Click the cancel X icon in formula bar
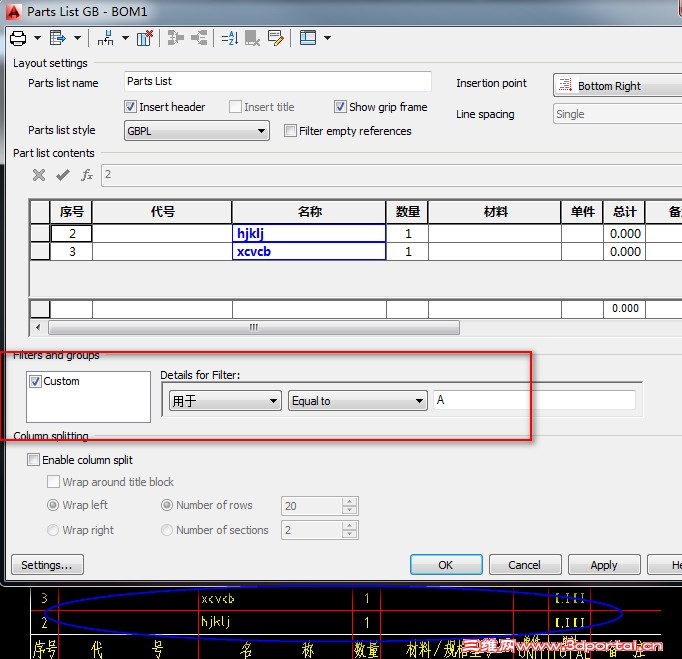 tap(39, 175)
